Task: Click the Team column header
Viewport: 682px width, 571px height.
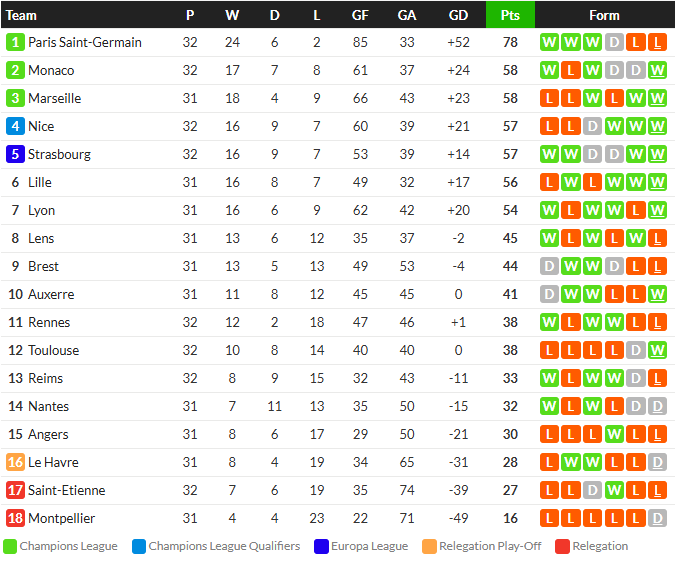Action: [21, 15]
